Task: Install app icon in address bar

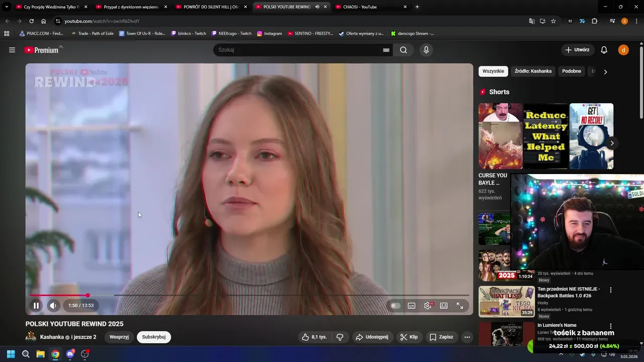Action: (x=542, y=21)
